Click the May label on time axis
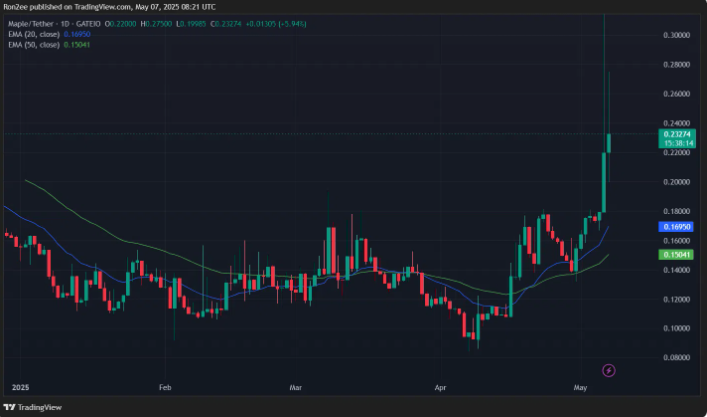 click(580, 387)
